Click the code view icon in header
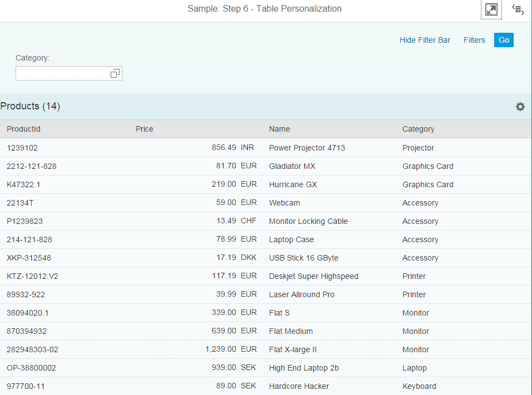The width and height of the screenshot is (532, 395). (518, 10)
